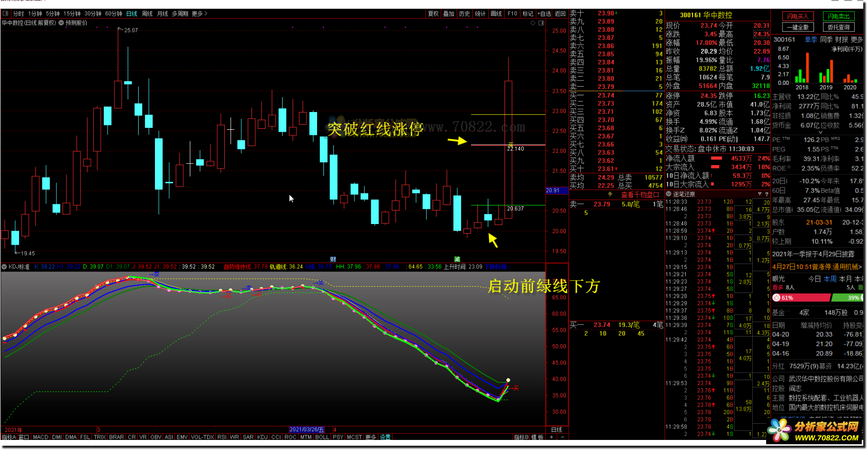Switch to 分时 chart period
The height and width of the screenshot is (450, 868).
pyautogui.click(x=18, y=14)
